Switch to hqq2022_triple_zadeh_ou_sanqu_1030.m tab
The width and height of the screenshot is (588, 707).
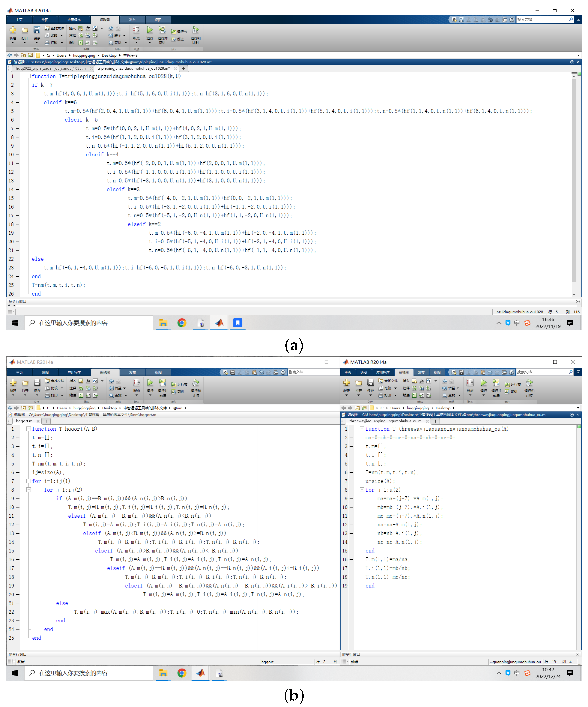coord(50,68)
